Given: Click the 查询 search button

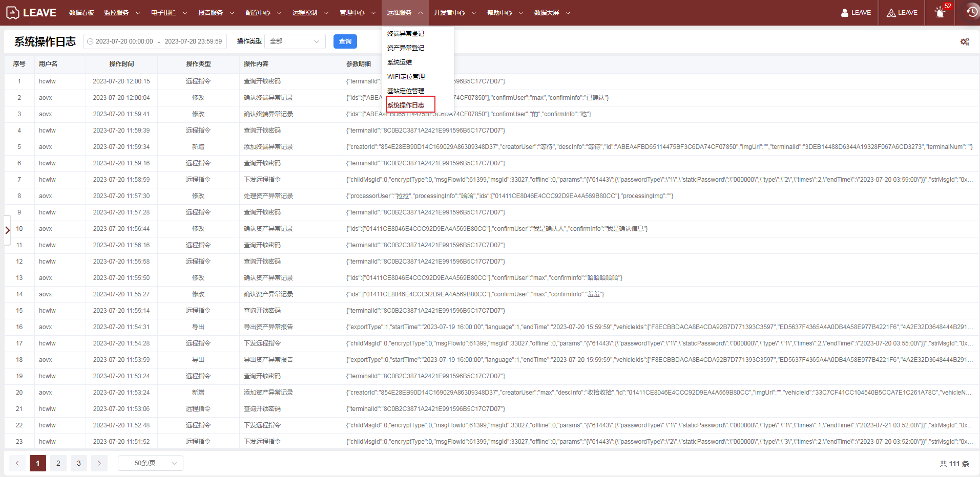Looking at the screenshot, I should [x=345, y=41].
